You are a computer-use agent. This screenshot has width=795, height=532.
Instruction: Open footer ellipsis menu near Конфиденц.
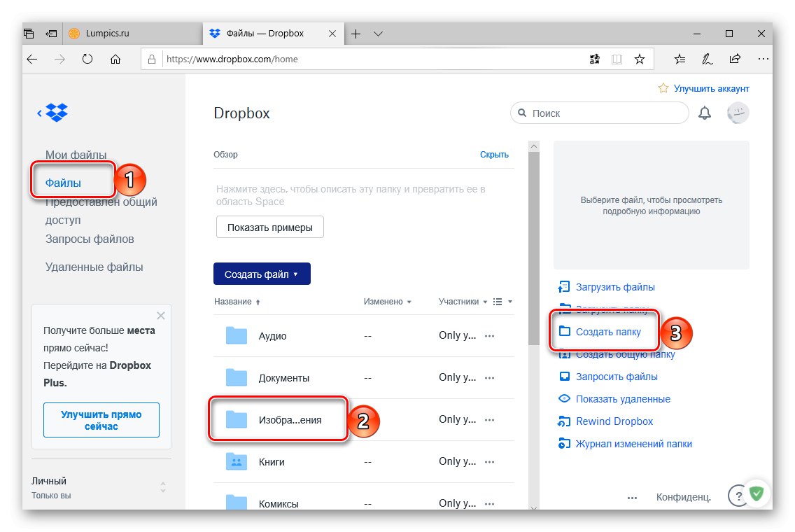pos(632,498)
